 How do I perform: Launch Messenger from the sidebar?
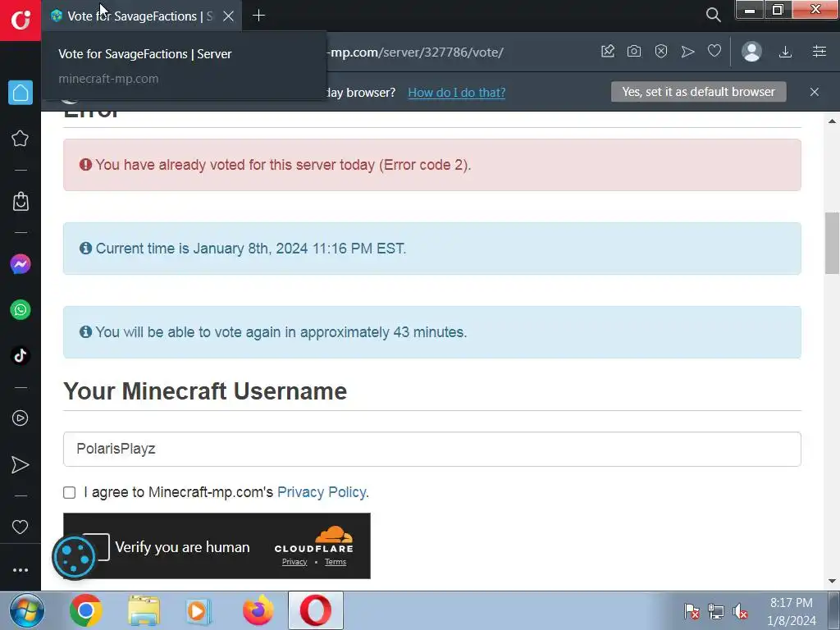point(21,264)
